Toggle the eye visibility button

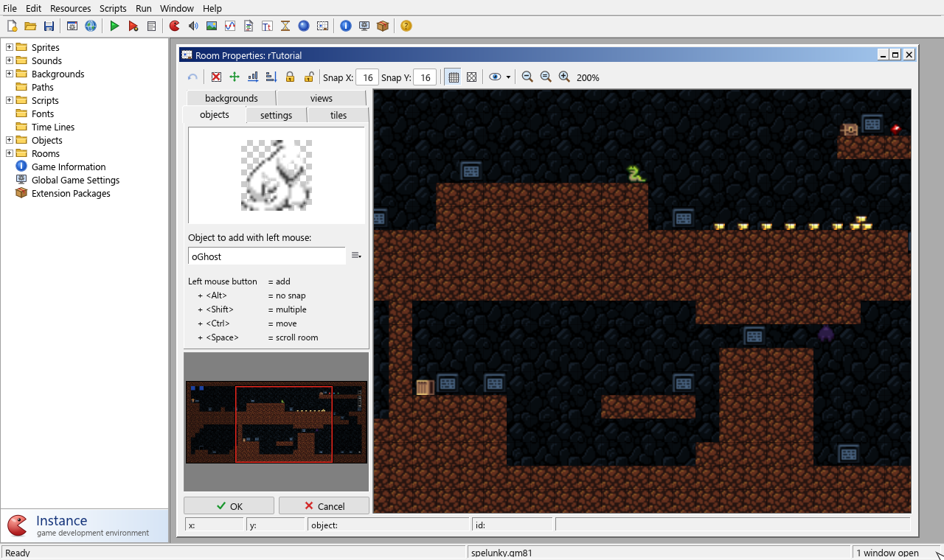pos(495,77)
